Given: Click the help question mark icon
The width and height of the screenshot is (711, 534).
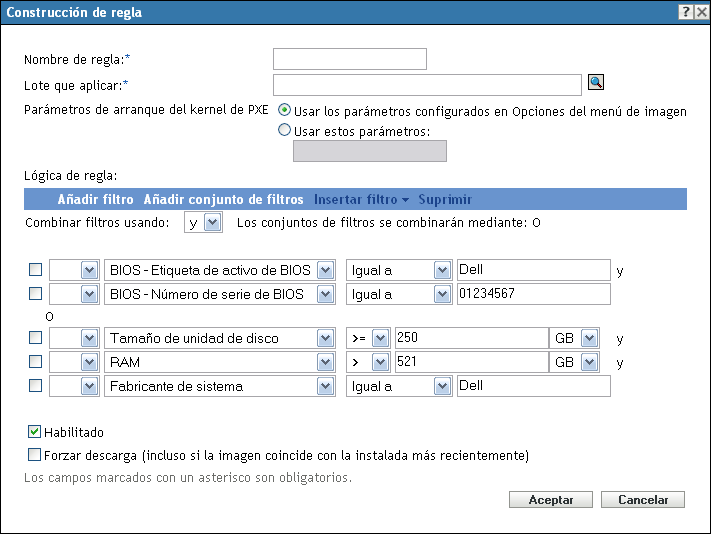Looking at the screenshot, I should (x=686, y=12).
